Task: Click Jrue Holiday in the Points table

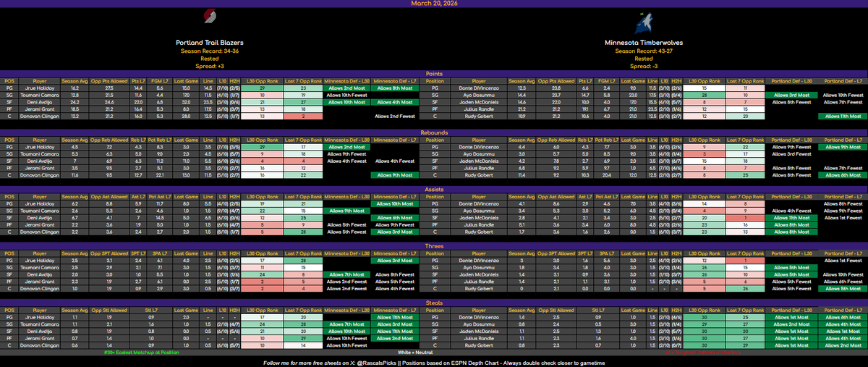Action: (x=40, y=88)
